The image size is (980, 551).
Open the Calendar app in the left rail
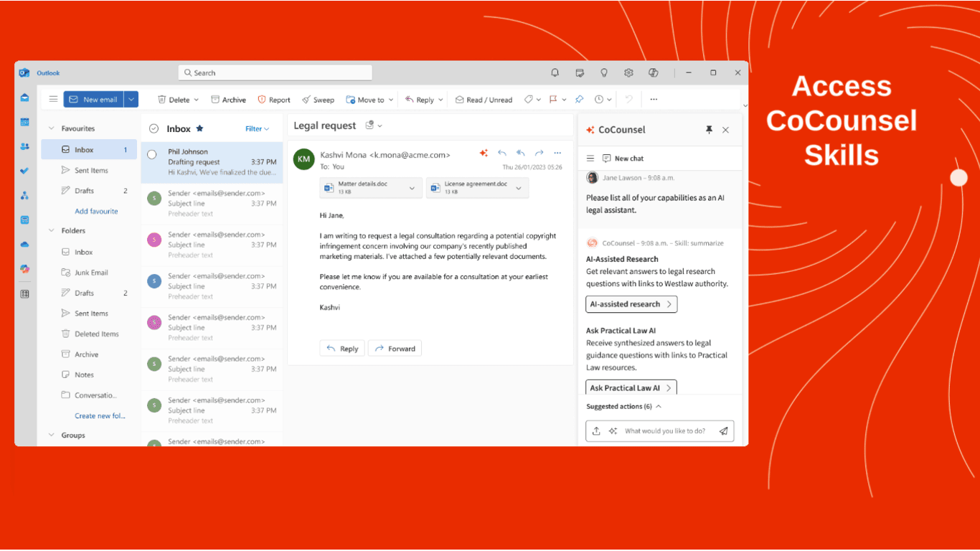tap(24, 122)
